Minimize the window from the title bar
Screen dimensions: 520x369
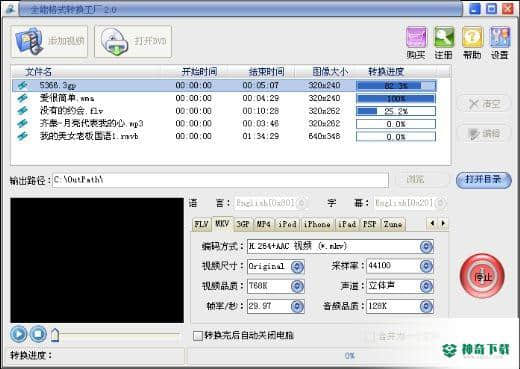pyautogui.click(x=475, y=8)
